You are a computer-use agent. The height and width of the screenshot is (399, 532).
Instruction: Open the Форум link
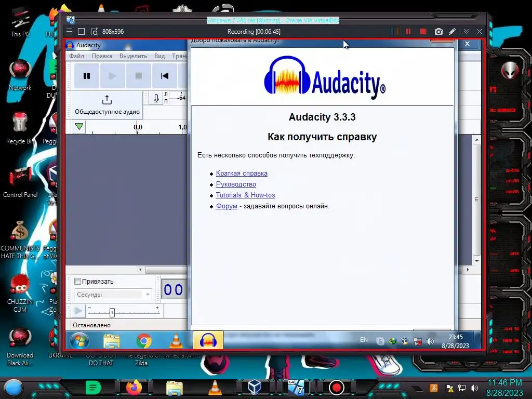pyautogui.click(x=227, y=206)
